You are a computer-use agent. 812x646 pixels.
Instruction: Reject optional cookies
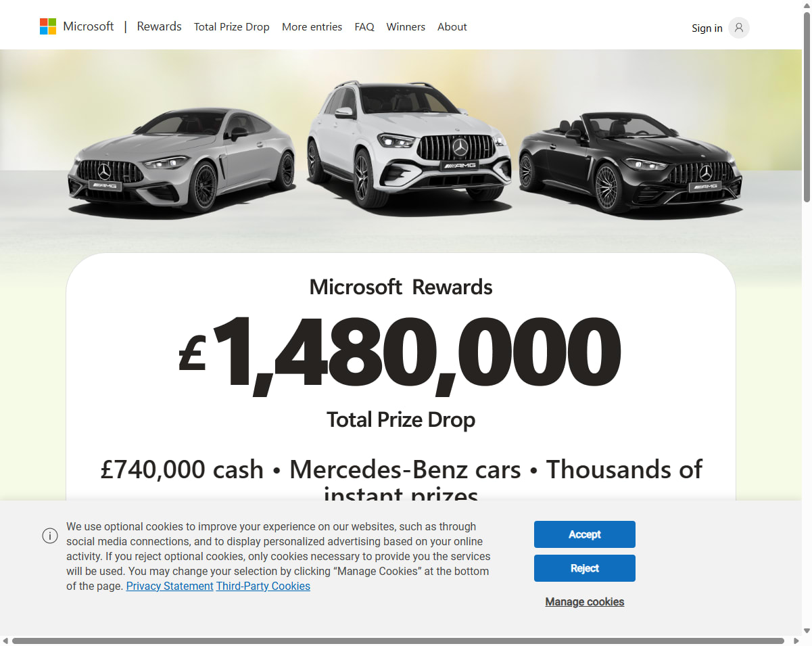585,568
